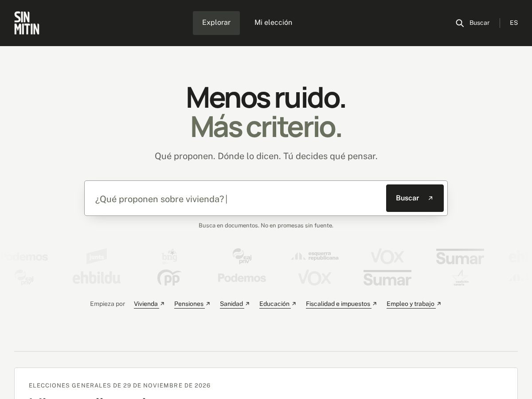Screen dimensions: 532x399
Task: Open the Vivienda topic link
Action: [x=149, y=304]
